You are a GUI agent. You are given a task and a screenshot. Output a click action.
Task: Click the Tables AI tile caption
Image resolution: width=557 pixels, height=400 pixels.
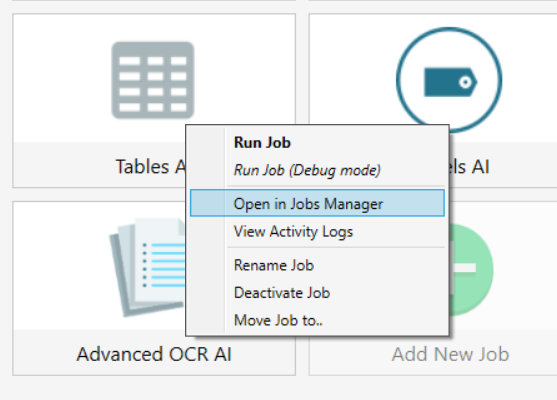point(151,167)
